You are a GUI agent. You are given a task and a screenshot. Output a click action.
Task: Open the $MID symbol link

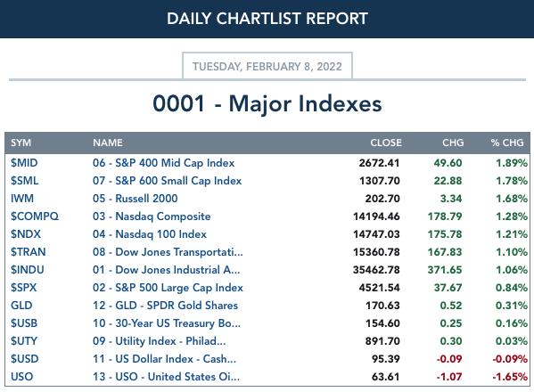24,163
